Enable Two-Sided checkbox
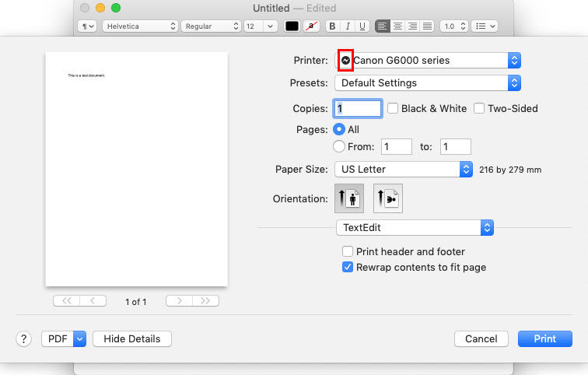 click(479, 108)
